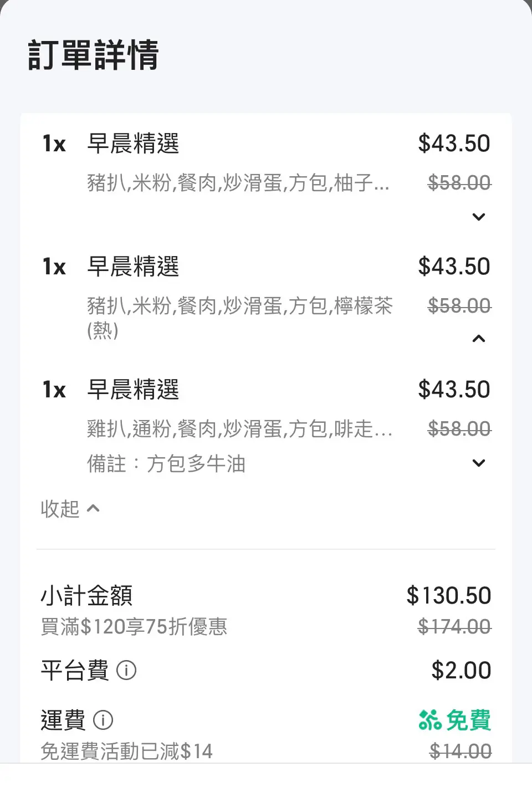Viewport: 532px width, 787px height.
Task: Tap the subtotal amount $130.50
Action: [448, 596]
